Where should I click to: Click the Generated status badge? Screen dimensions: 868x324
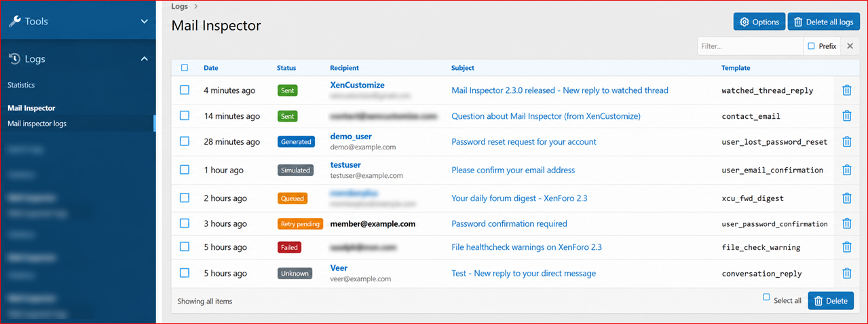(296, 142)
